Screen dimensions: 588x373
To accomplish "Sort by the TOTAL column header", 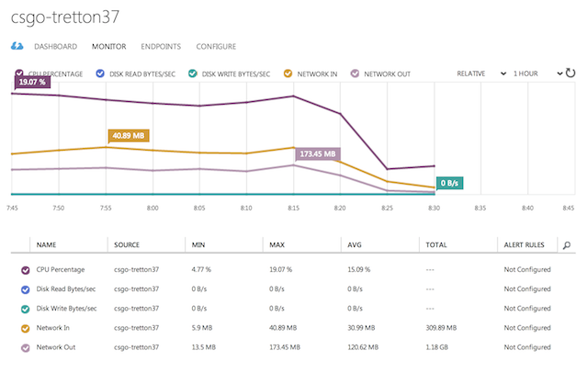I will (436, 244).
